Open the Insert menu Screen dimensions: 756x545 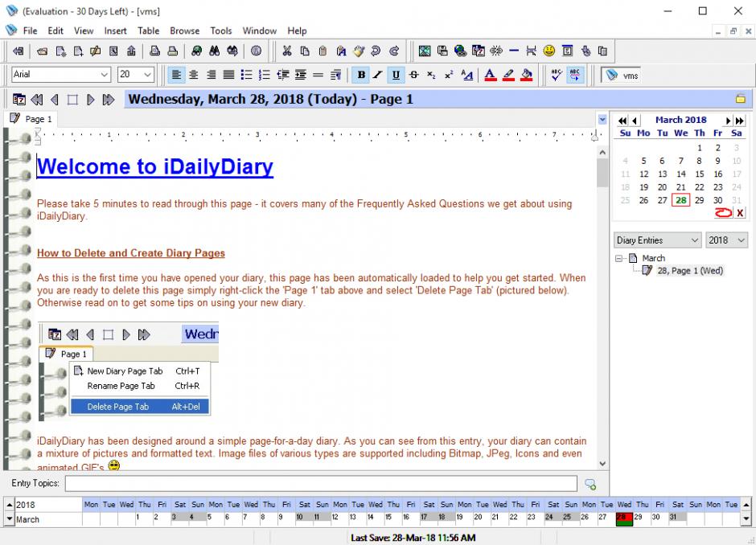tap(115, 31)
